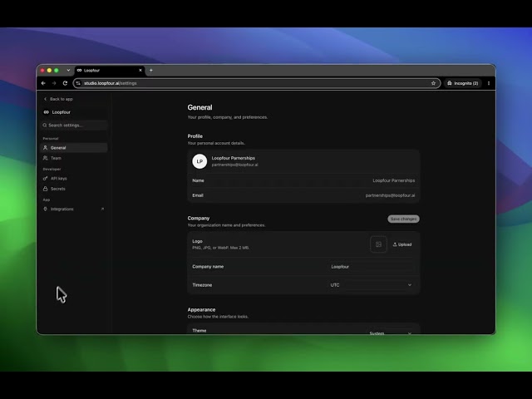532x399 pixels.
Task: Open site info icon in address bar
Action: 78,83
